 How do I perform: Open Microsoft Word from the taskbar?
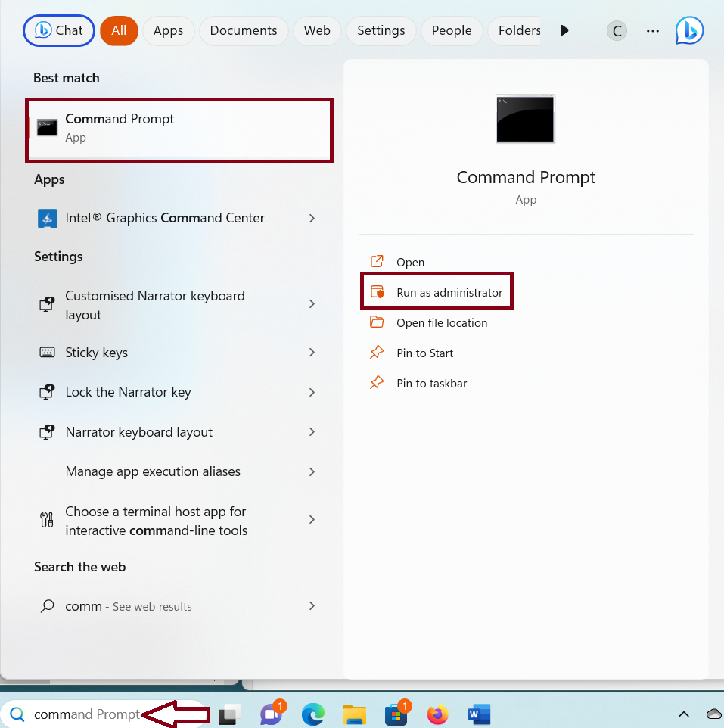point(479,714)
